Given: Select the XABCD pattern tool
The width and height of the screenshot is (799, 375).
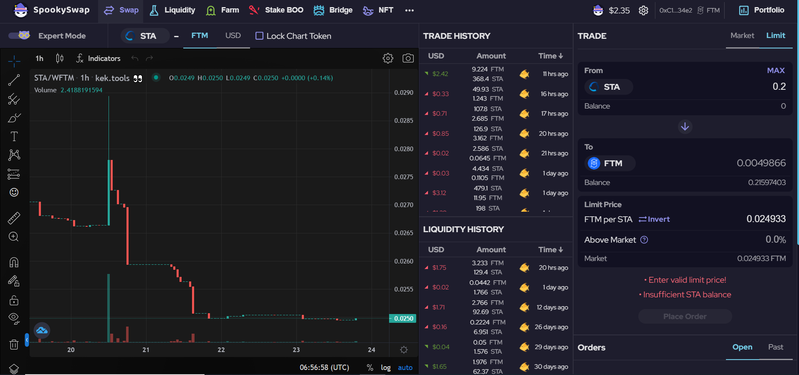Looking at the screenshot, I should (14, 155).
